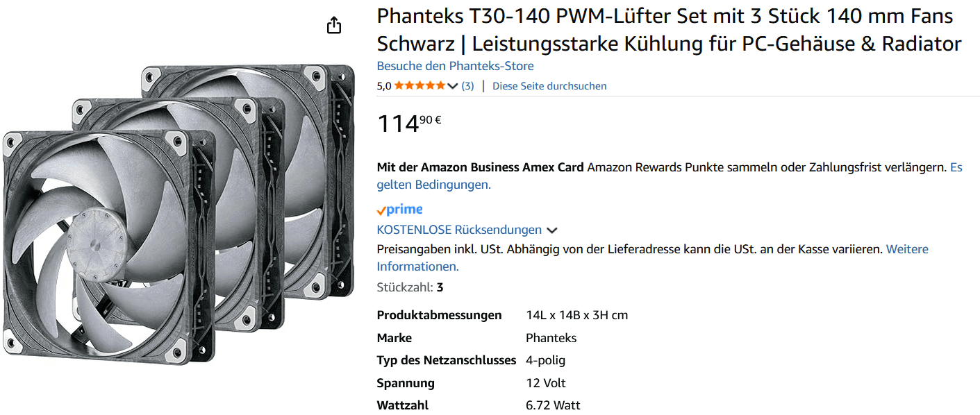Click the share icon above the product image
980x415 pixels.
pos(334,26)
